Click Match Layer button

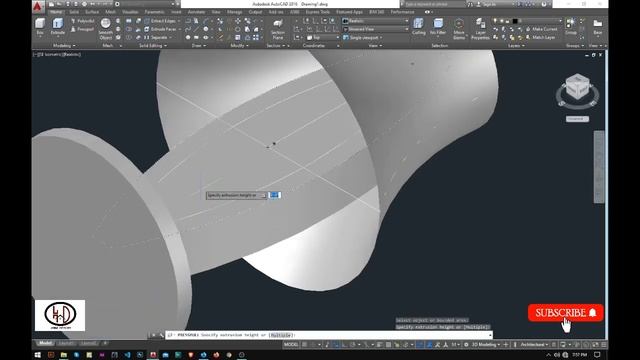tap(540, 38)
